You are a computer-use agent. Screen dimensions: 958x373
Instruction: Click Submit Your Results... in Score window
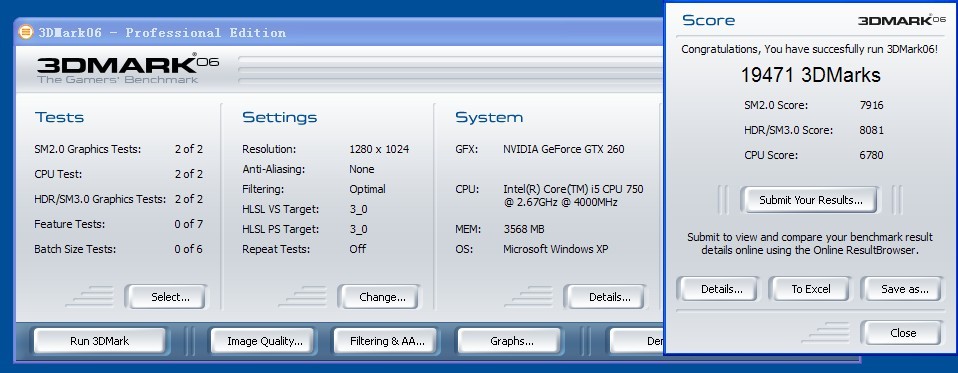tap(809, 200)
